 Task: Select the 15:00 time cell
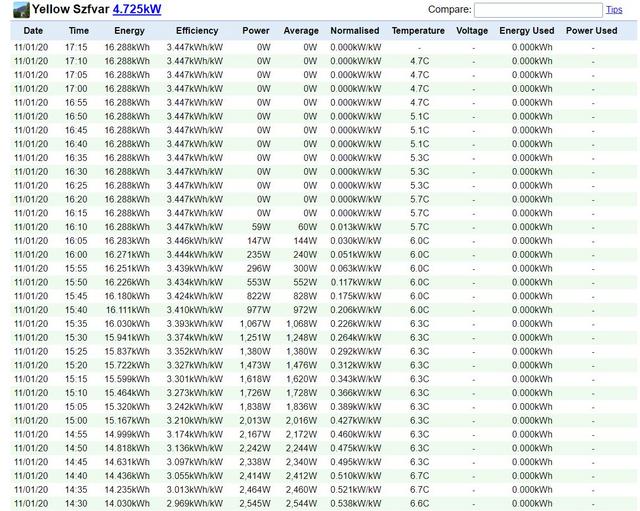pyautogui.click(x=76, y=421)
